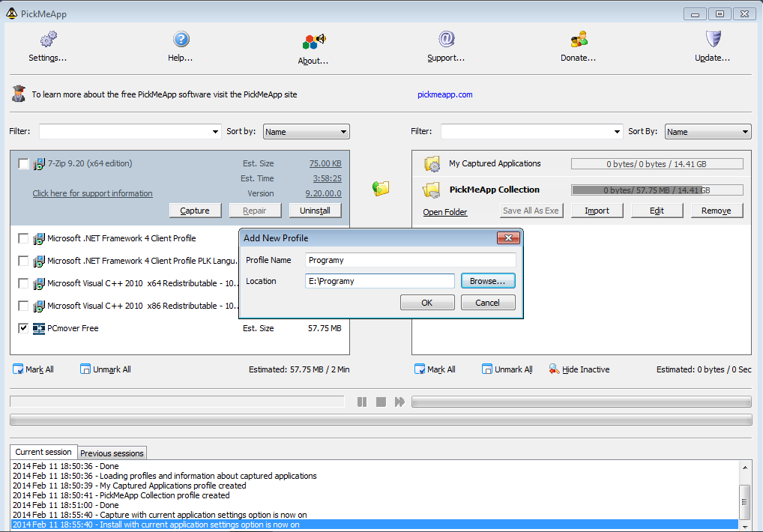
Task: Open Settings via the gears icon
Action: (48, 39)
